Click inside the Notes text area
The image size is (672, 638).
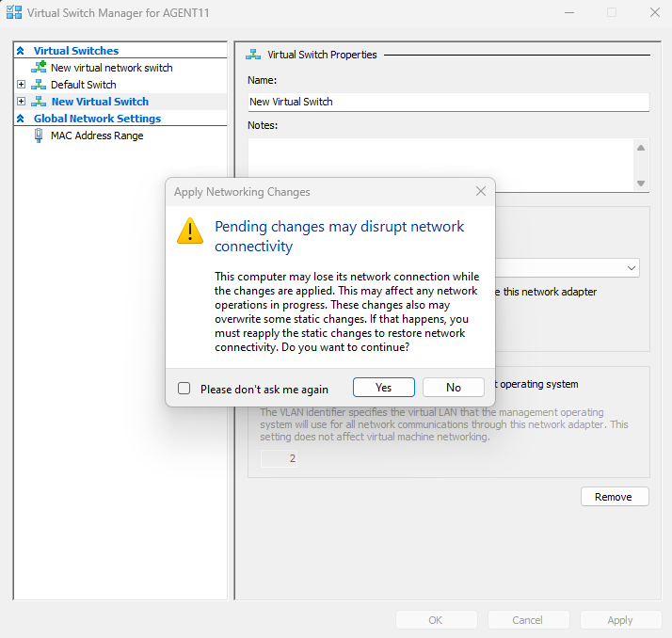tap(440, 165)
